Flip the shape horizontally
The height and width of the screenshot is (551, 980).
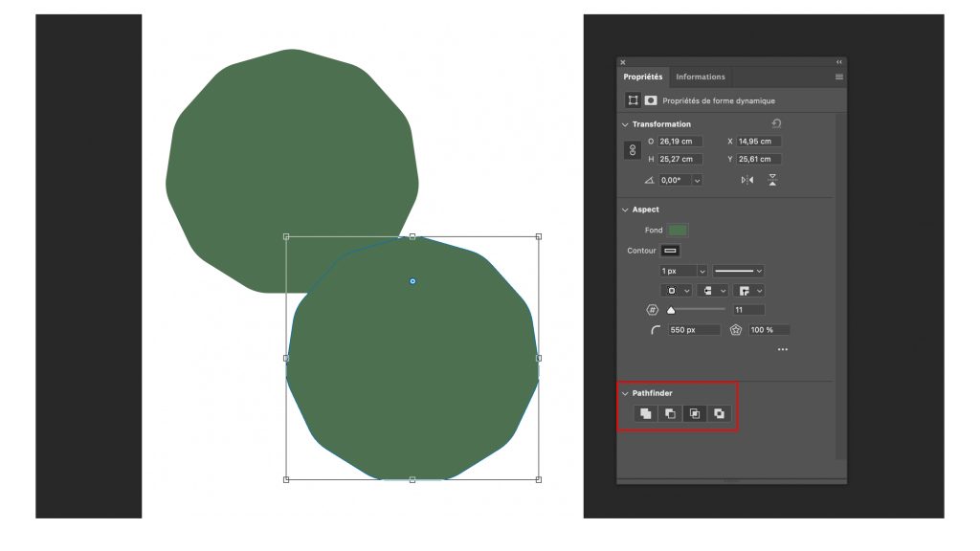pos(747,180)
